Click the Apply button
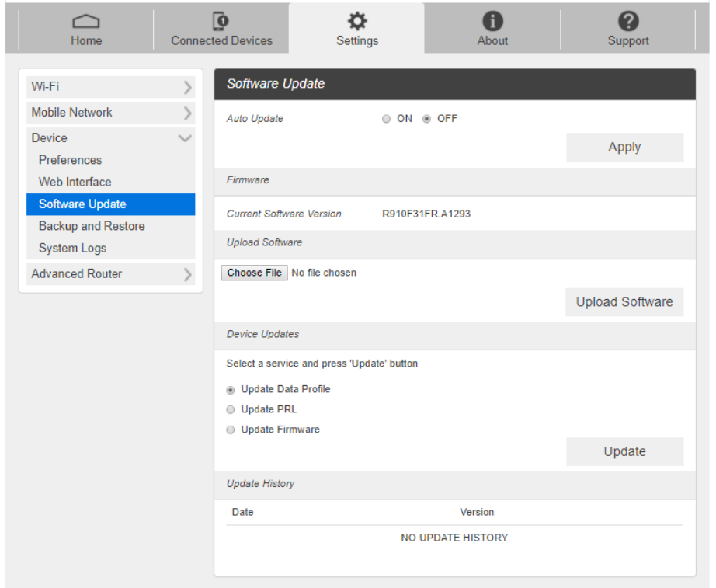 coord(624,147)
